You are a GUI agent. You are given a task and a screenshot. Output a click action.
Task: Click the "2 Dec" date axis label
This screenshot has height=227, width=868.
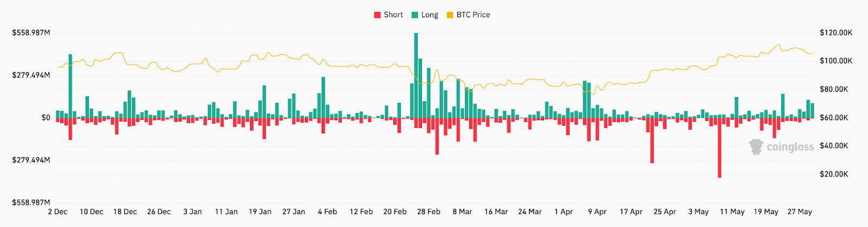[x=58, y=212]
